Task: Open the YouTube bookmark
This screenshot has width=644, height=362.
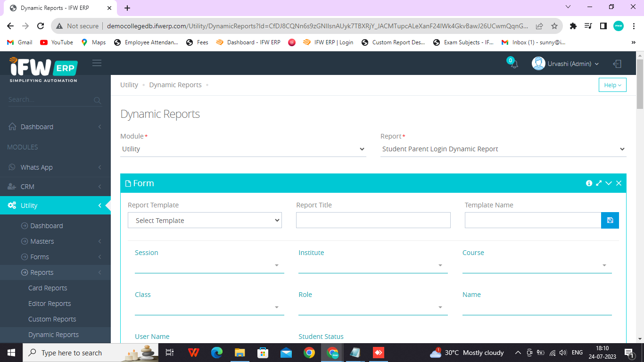Action: point(57,42)
